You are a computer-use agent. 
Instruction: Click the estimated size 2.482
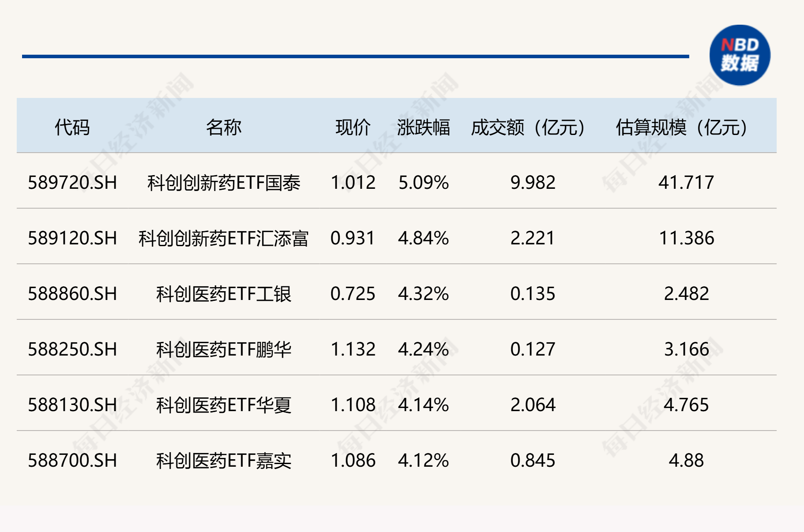click(x=687, y=294)
